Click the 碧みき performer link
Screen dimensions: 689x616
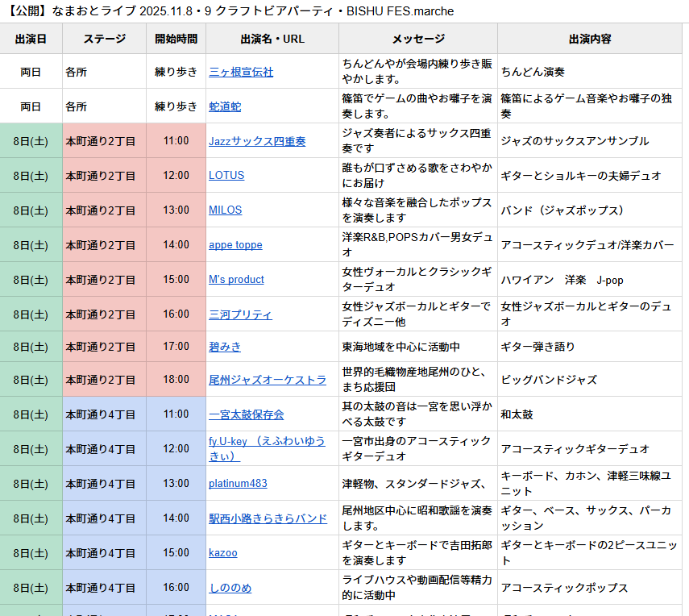click(225, 347)
